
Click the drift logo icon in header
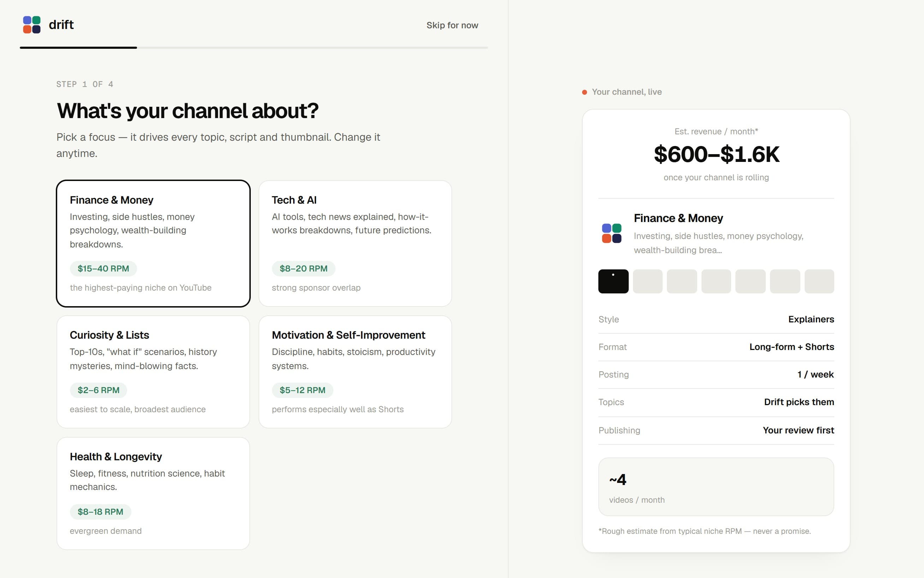(x=32, y=25)
